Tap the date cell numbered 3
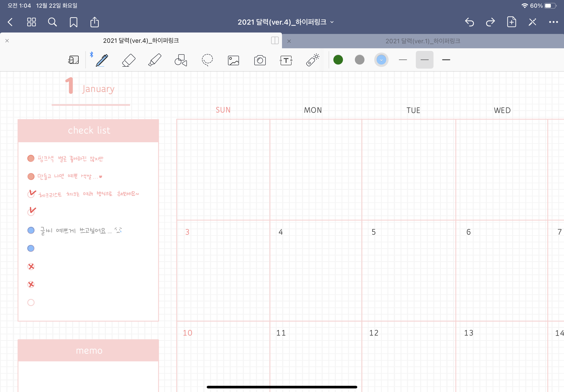The width and height of the screenshot is (564, 392). [x=223, y=271]
